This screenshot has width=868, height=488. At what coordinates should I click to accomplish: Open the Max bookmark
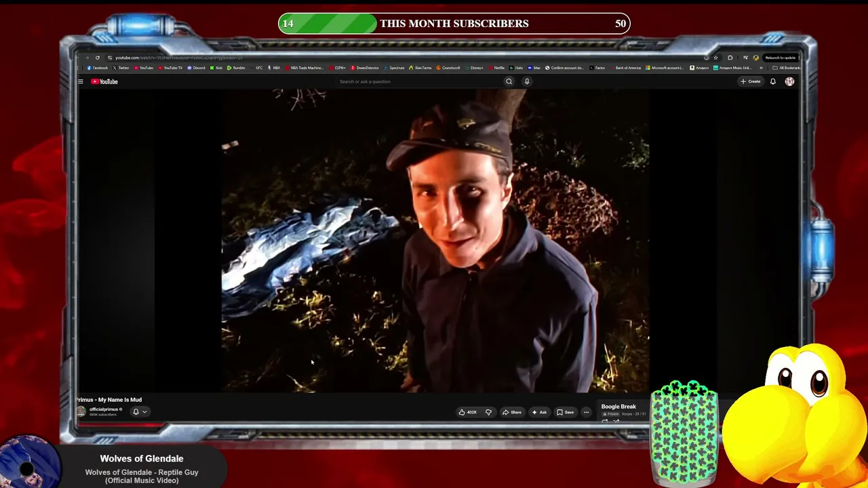point(534,68)
